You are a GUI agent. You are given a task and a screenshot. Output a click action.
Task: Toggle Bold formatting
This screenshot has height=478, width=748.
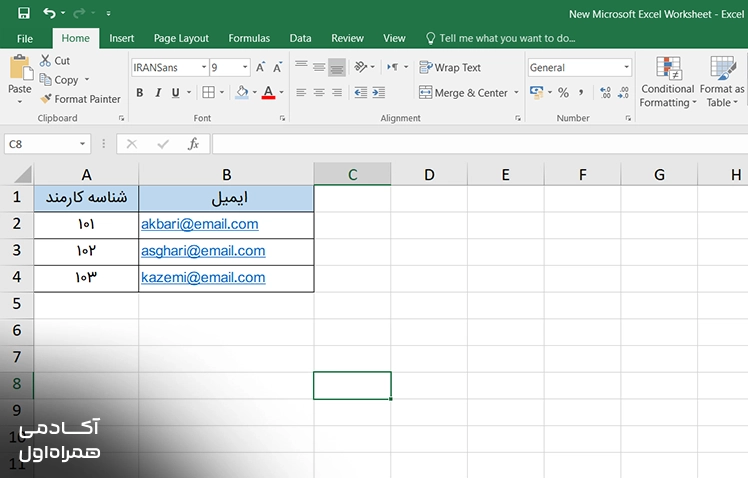click(x=140, y=93)
